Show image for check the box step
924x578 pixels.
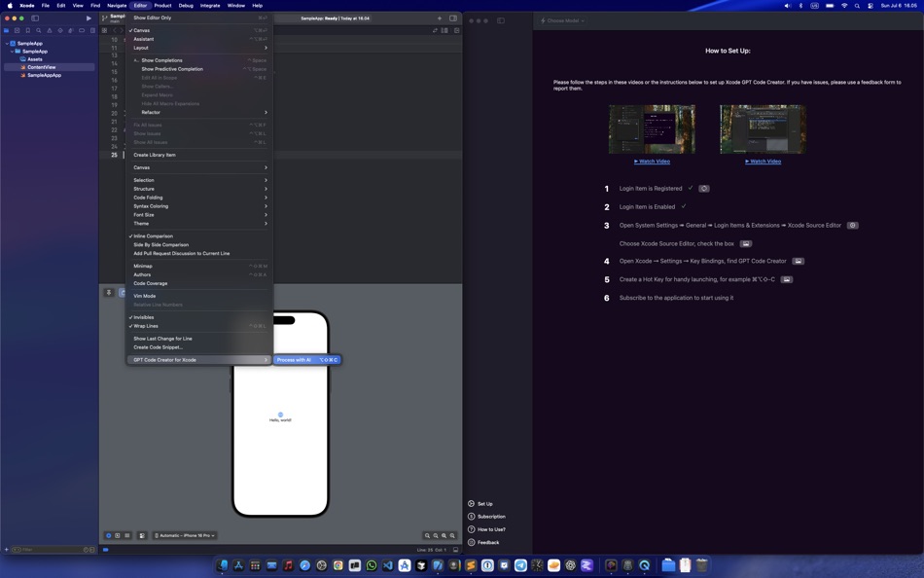click(745, 243)
